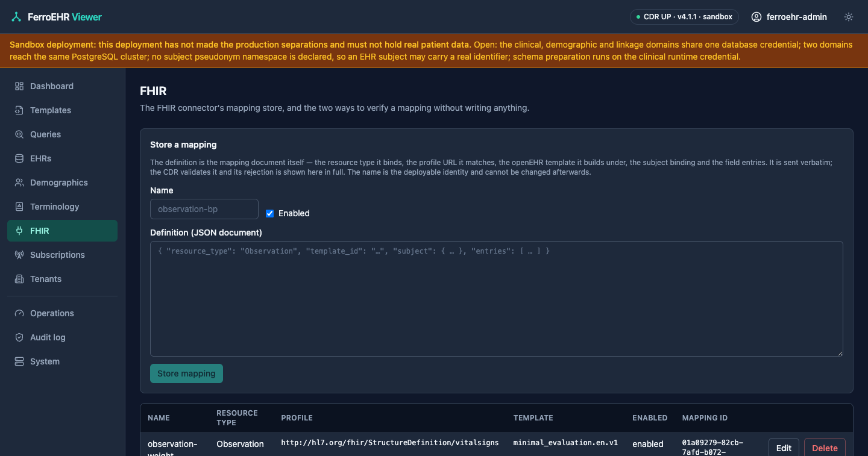The height and width of the screenshot is (456, 868).
Task: Focus the mapping Name input field
Action: click(204, 209)
